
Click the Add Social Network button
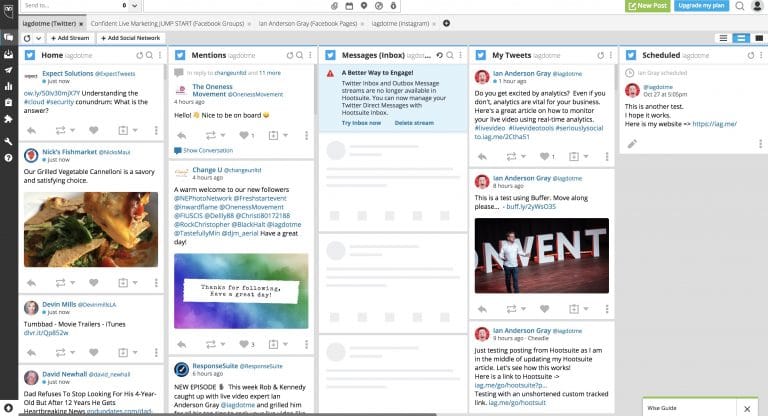tap(131, 38)
